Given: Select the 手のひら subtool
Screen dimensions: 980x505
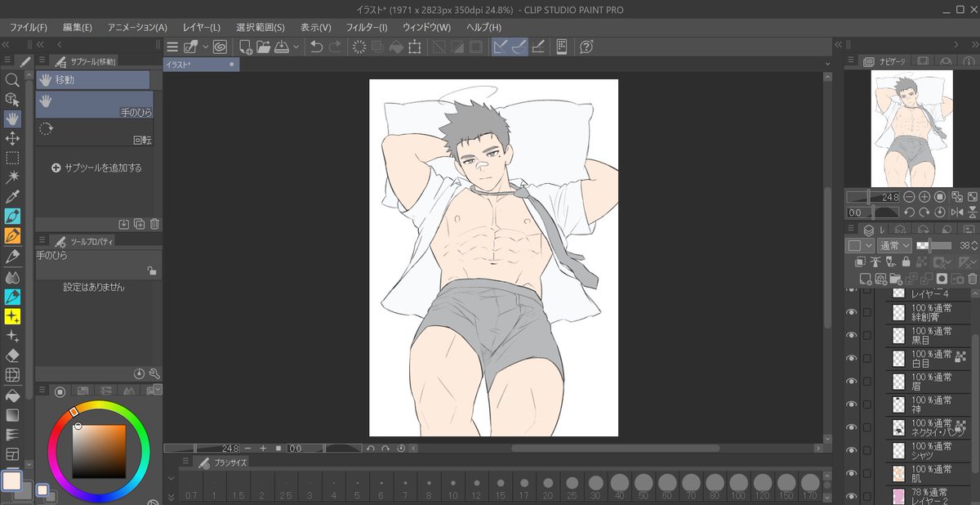Looking at the screenshot, I should (x=94, y=105).
